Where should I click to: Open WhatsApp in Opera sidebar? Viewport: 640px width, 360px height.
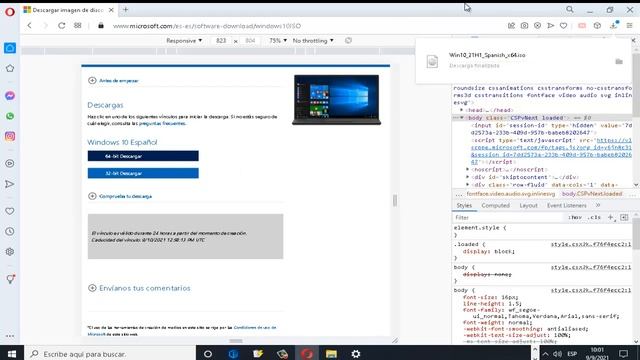tap(10, 116)
